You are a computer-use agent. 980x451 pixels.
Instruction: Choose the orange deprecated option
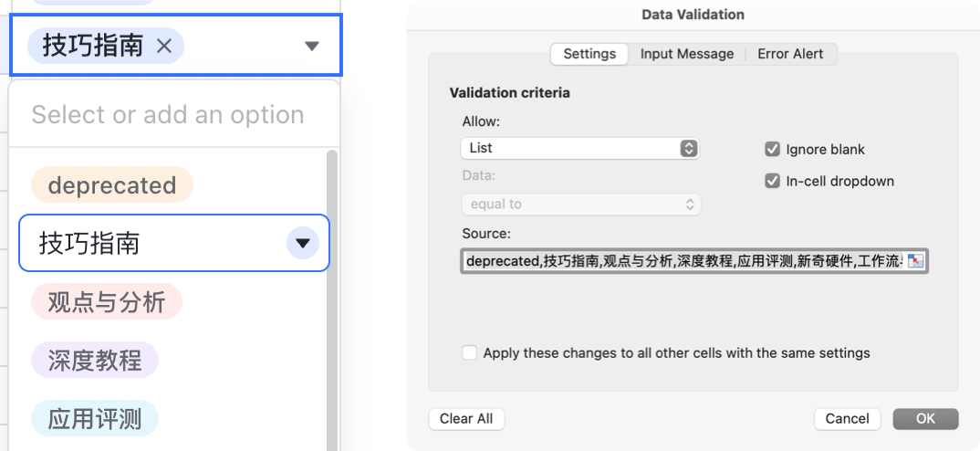[111, 185]
